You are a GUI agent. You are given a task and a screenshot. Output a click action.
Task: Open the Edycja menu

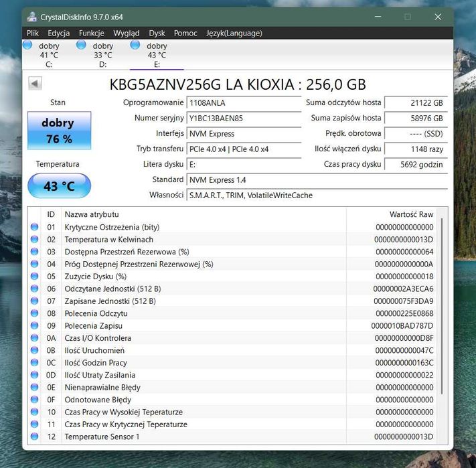pos(59,33)
